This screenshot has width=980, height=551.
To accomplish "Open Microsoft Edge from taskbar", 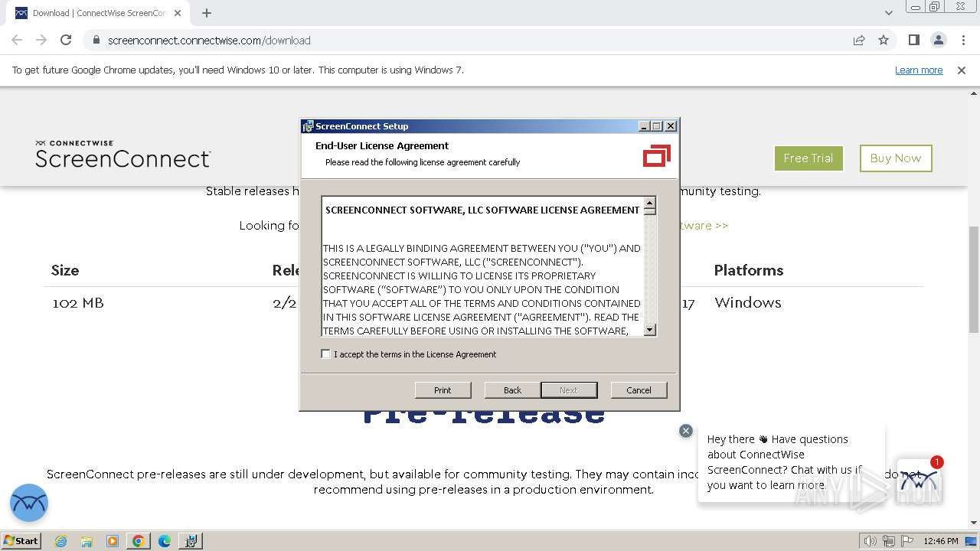I will pos(165,541).
